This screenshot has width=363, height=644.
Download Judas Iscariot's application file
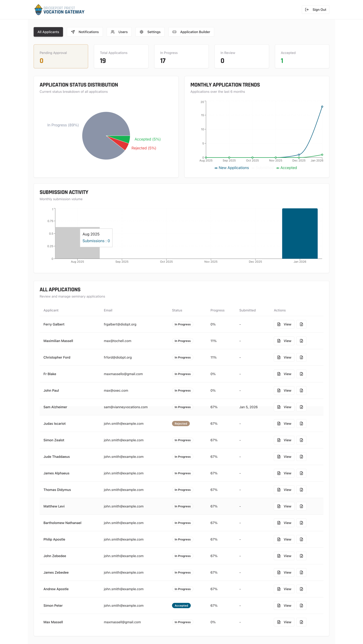click(x=301, y=423)
